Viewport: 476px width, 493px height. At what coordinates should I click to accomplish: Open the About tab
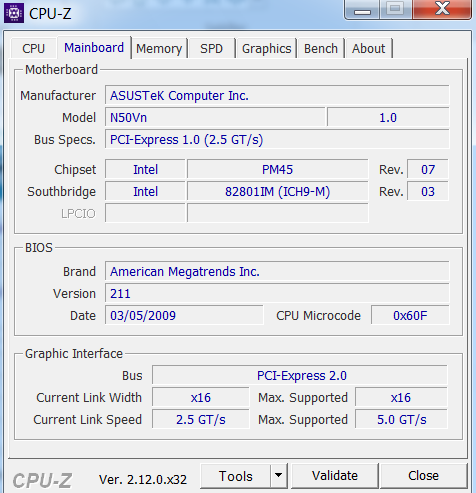[x=369, y=49]
